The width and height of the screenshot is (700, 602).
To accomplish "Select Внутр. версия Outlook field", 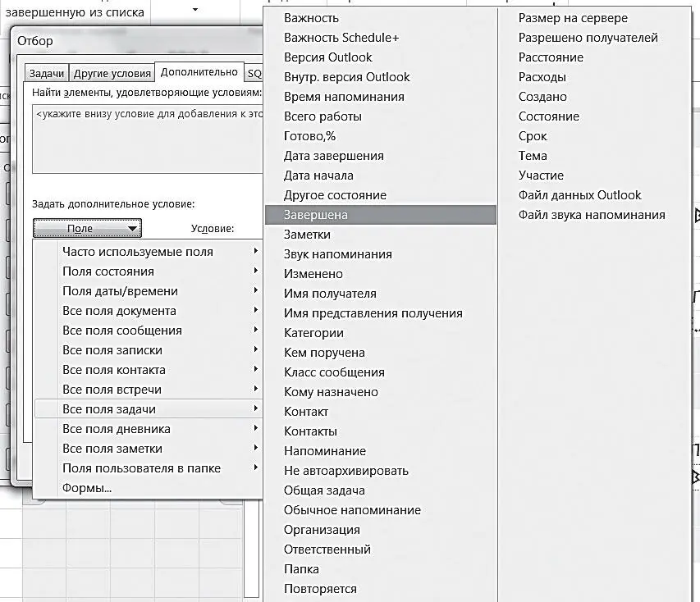I will tap(380, 77).
